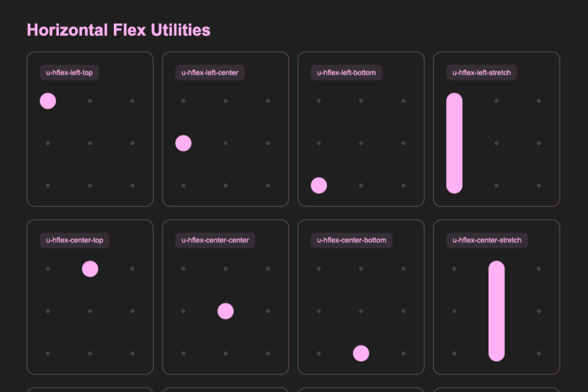Click center grid dot in u-hflex-left-top card
Image resolution: width=588 pixels, height=392 pixels.
point(90,143)
